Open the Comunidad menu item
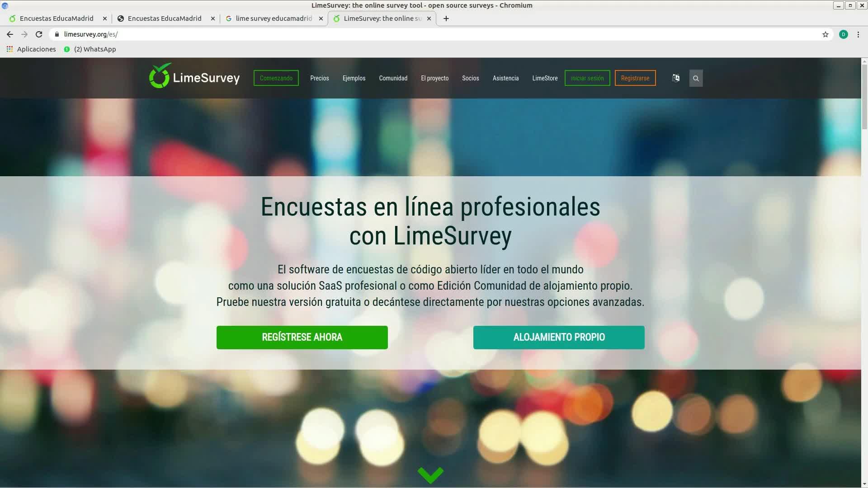The height and width of the screenshot is (488, 868). click(x=393, y=78)
